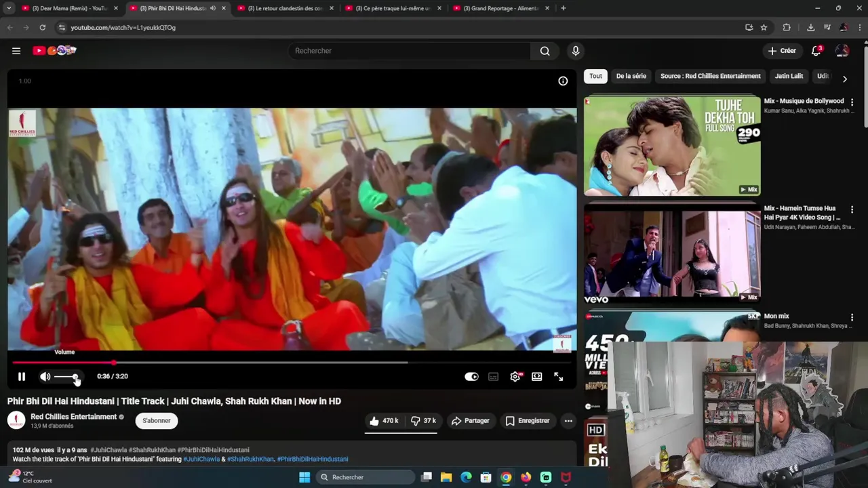Open video info card icon

[x=563, y=81]
